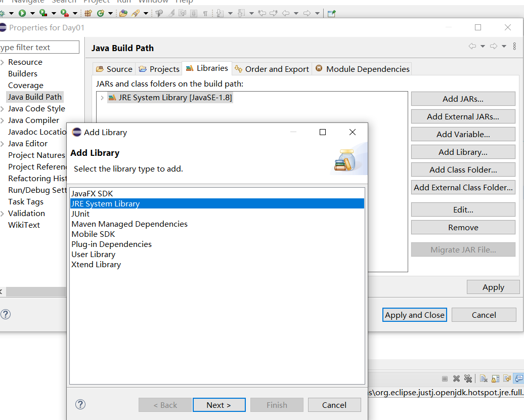Select Maven Managed Dependencies entry
Viewport: 524px width, 420px height.
217,224
